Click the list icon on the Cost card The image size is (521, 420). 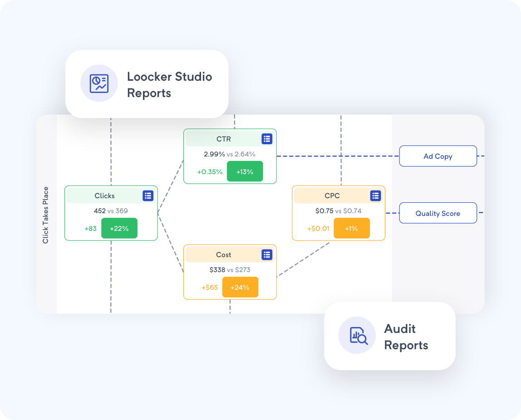coord(266,254)
